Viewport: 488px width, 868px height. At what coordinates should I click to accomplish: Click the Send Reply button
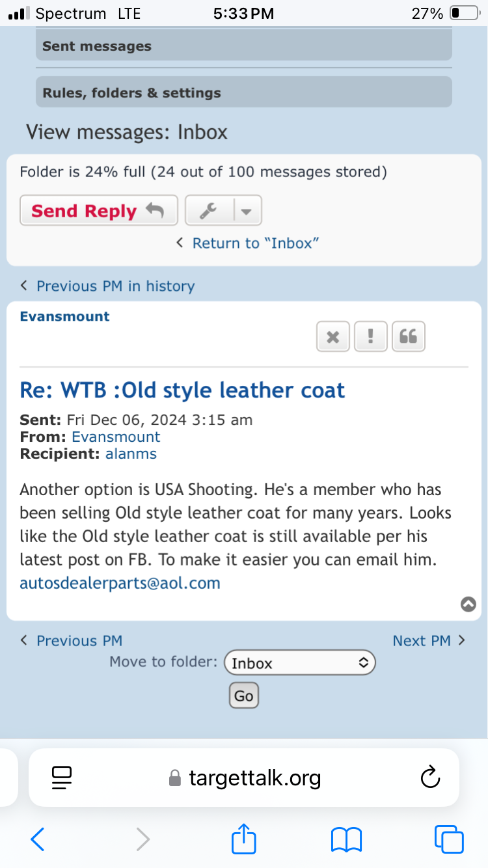tap(99, 210)
